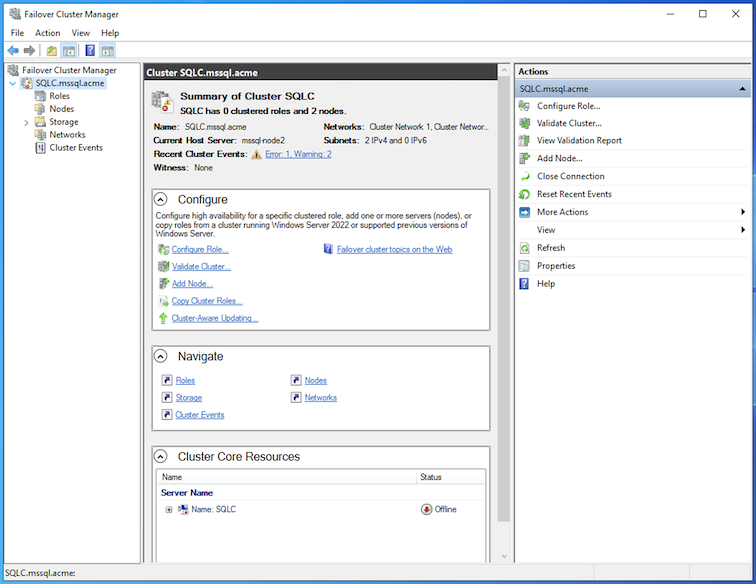The image size is (756, 584).
Task: Toggle the Show/Hide Action Pane toolbar icon
Action: [x=108, y=50]
